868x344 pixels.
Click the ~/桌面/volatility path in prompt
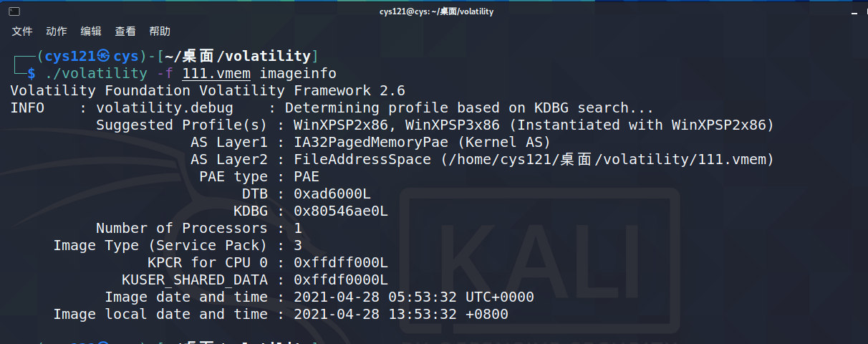[x=237, y=56]
